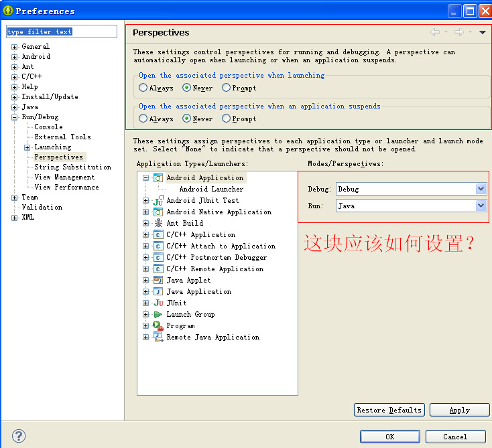This screenshot has height=448, width=492.
Task: Click the Program launcher icon
Action: [158, 325]
